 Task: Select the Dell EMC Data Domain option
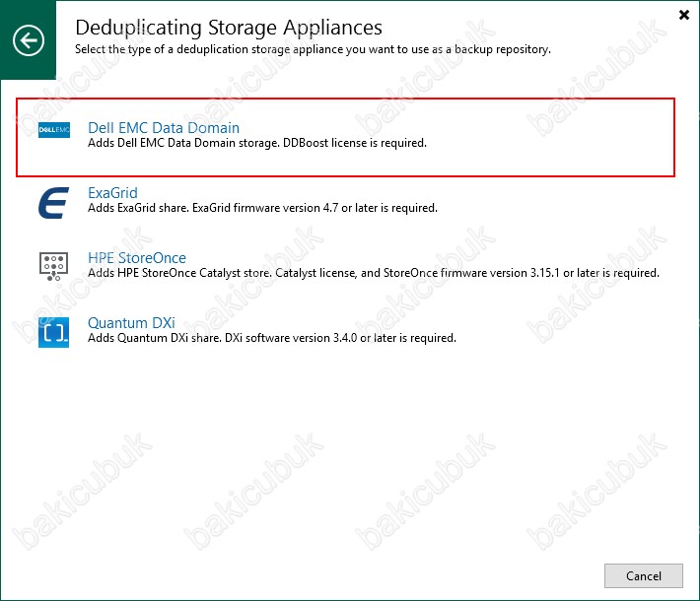[x=164, y=128]
